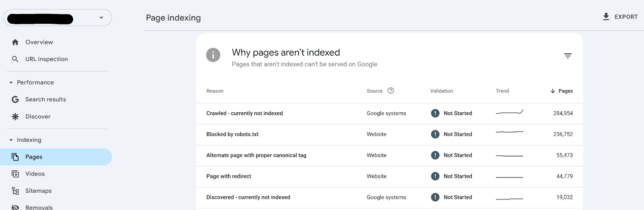
Task: Open the filter rows icon
Action: (x=568, y=56)
